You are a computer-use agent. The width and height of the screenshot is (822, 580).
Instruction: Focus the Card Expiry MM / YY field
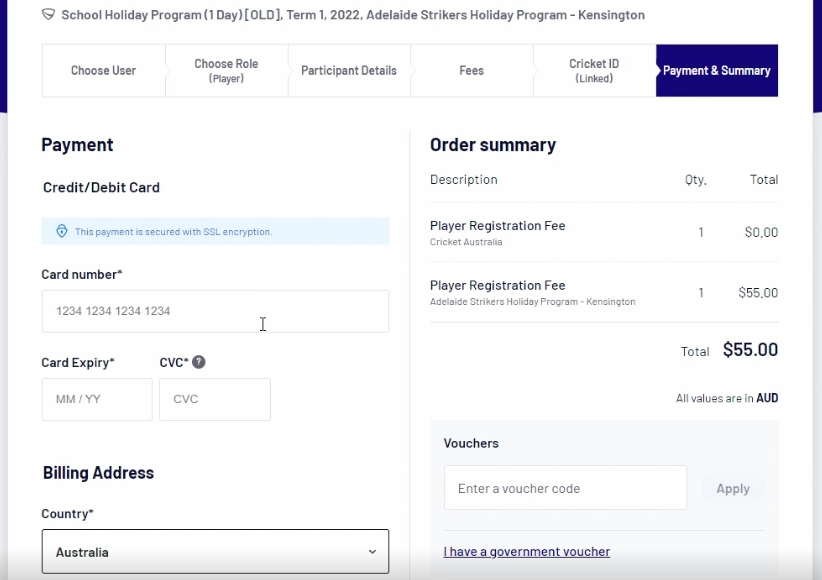click(x=97, y=399)
